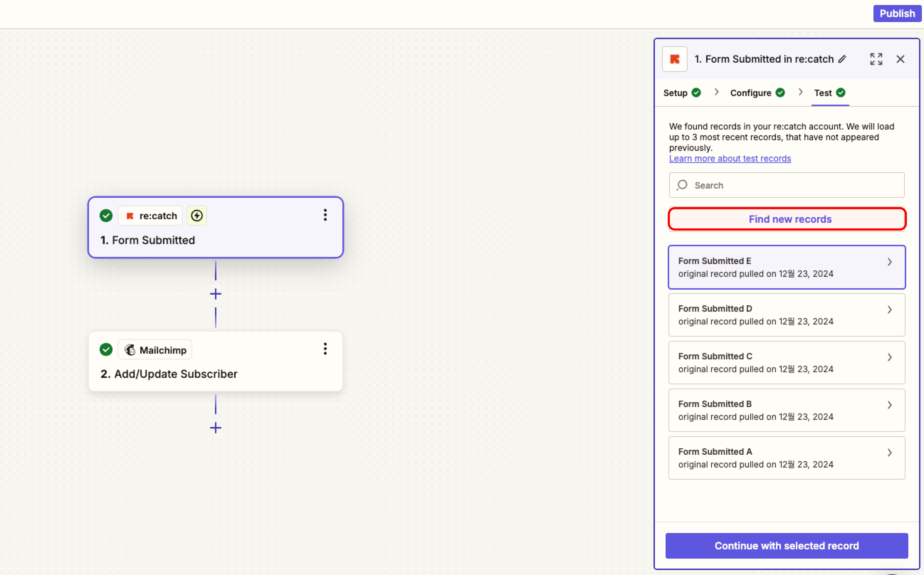The image size is (924, 575).
Task: Open the three-dot menu on re:catch step
Action: point(325,215)
